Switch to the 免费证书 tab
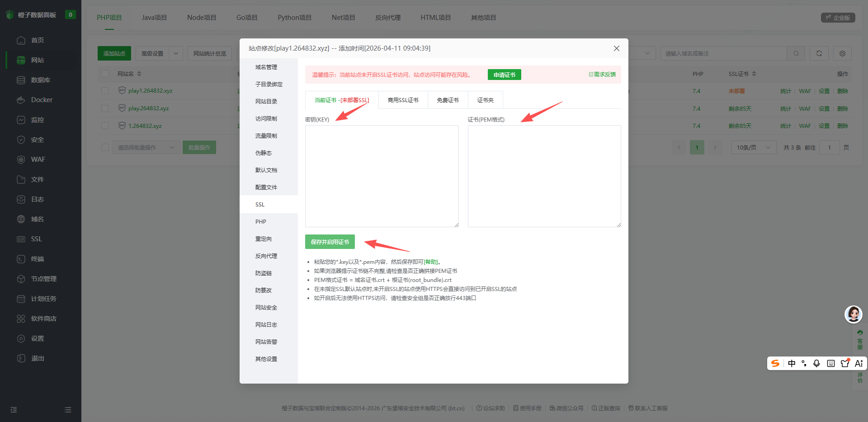 448,100
